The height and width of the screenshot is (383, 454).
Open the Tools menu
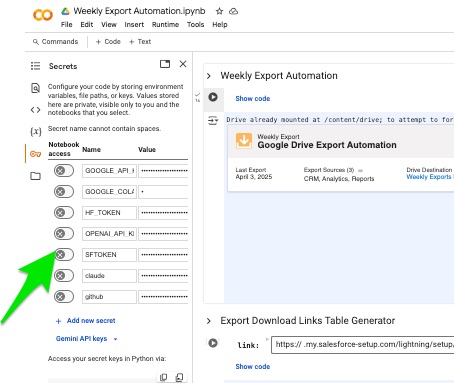(x=195, y=25)
